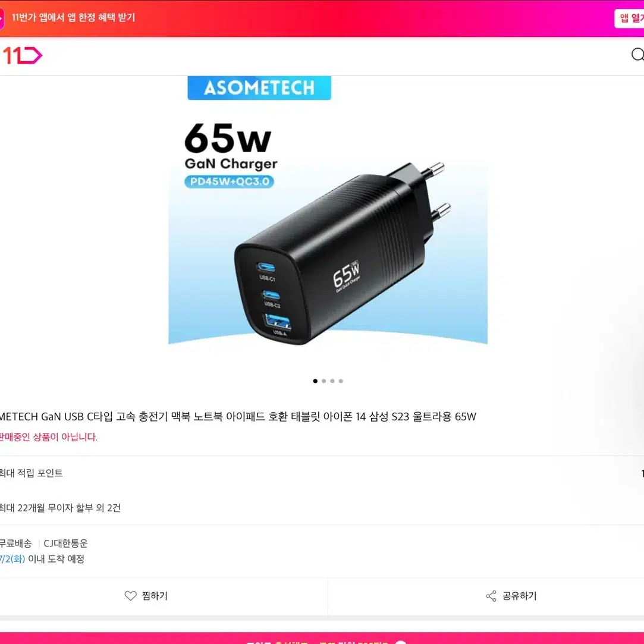Click the 공유하기 label
644x644 pixels.
(x=520, y=596)
